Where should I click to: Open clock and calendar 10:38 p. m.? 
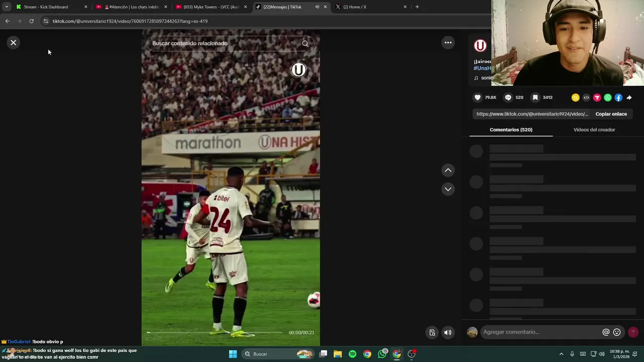click(619, 354)
